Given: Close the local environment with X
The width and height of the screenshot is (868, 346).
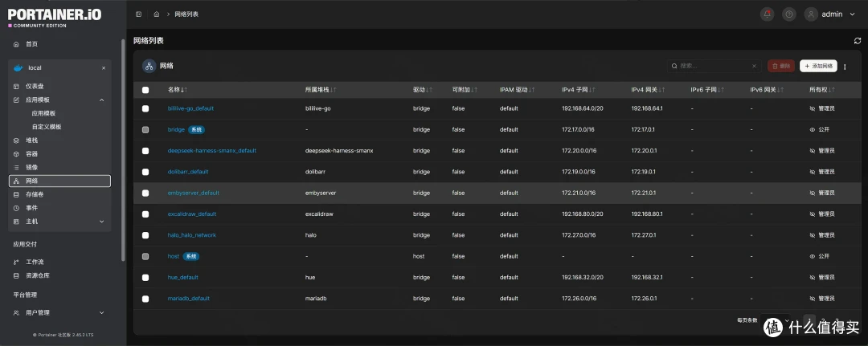Looking at the screenshot, I should 104,68.
